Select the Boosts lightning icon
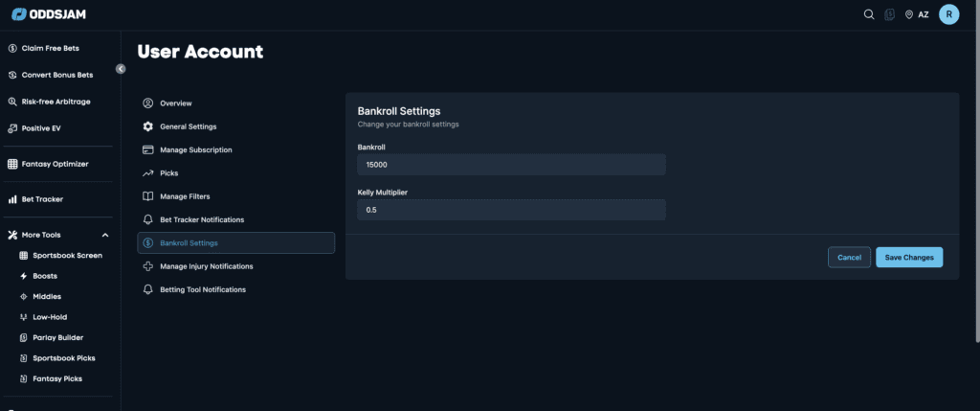980x411 pixels. [24, 276]
